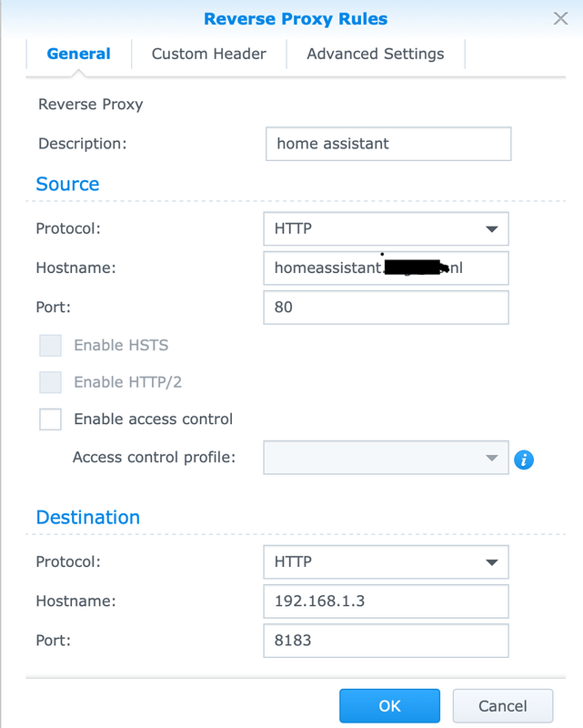Open the Destination Protocol dropdown

[x=386, y=561]
